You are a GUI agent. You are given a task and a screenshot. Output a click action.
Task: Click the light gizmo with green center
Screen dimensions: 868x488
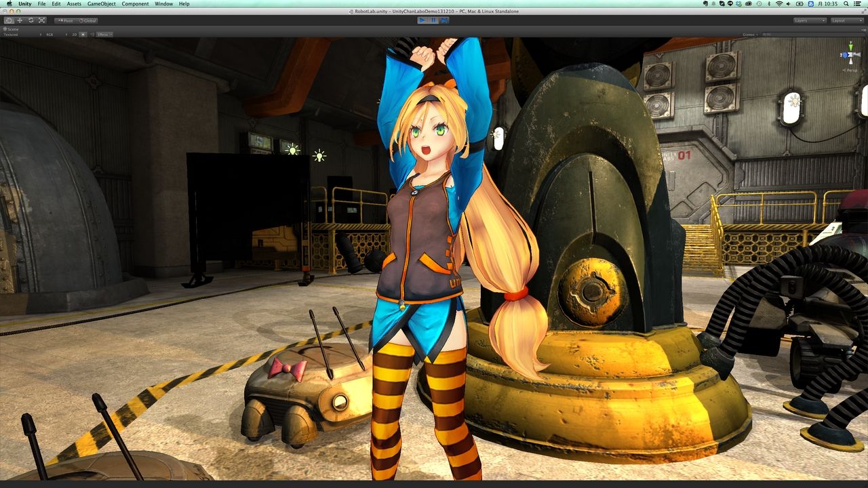click(x=292, y=148)
